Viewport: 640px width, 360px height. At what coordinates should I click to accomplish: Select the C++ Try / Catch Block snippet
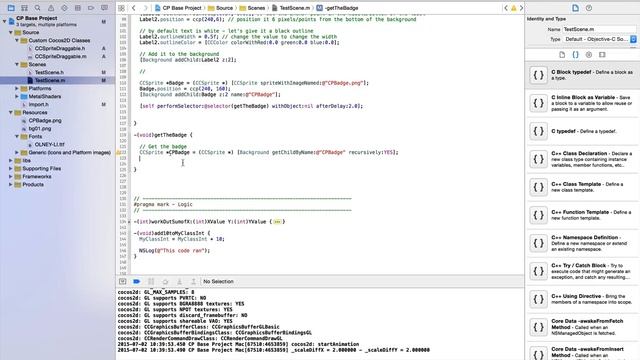click(582, 271)
